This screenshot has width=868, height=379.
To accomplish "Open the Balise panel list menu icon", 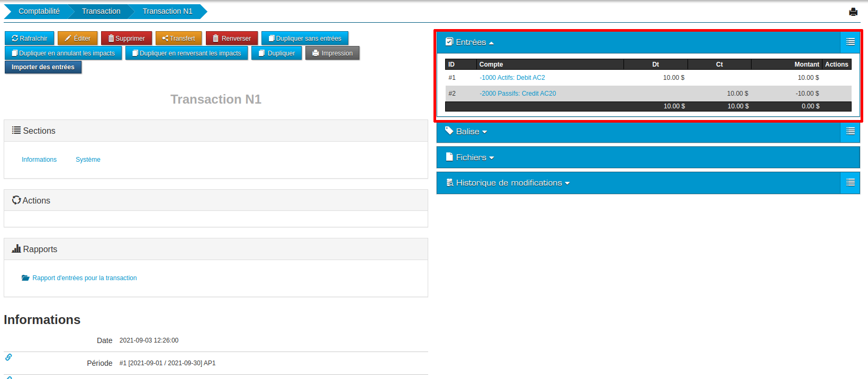I will pos(850,132).
